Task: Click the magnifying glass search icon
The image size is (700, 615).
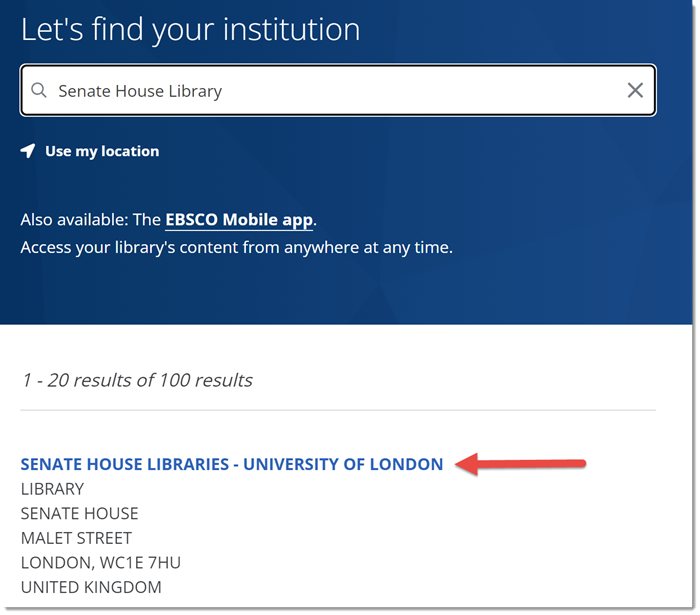Action: (x=39, y=91)
